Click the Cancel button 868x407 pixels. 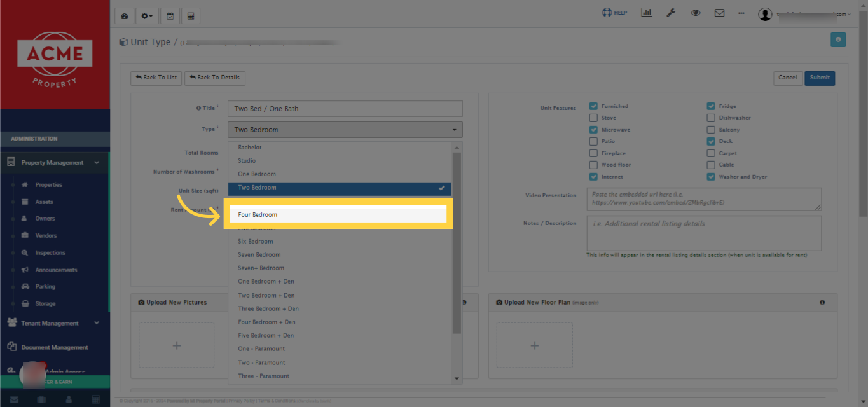(x=787, y=78)
